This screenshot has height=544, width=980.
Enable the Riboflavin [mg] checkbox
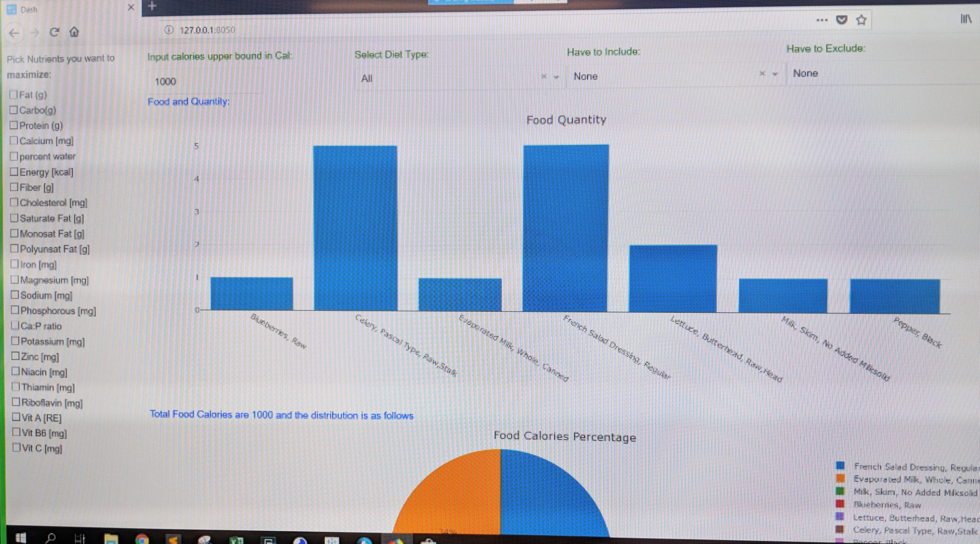[x=16, y=402]
